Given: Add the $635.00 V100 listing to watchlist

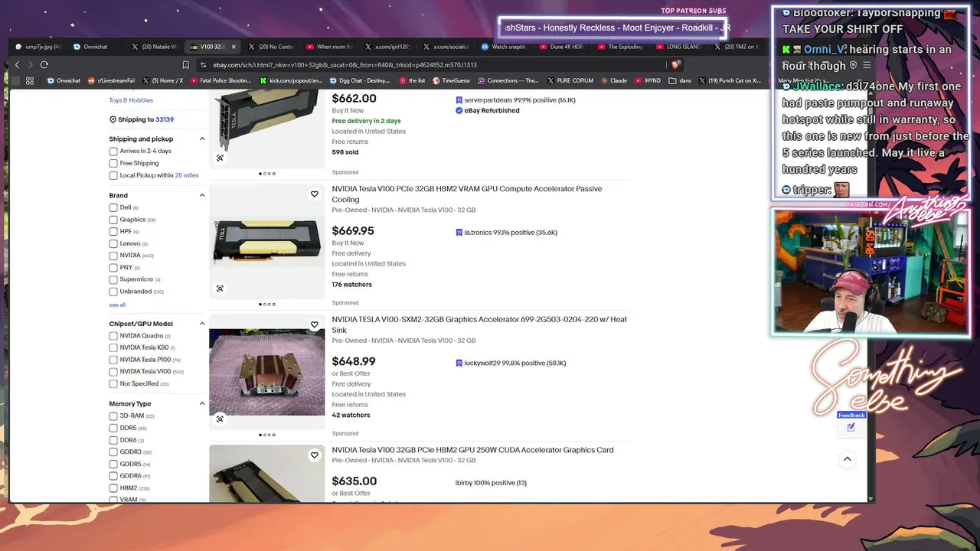Looking at the screenshot, I should tap(314, 455).
